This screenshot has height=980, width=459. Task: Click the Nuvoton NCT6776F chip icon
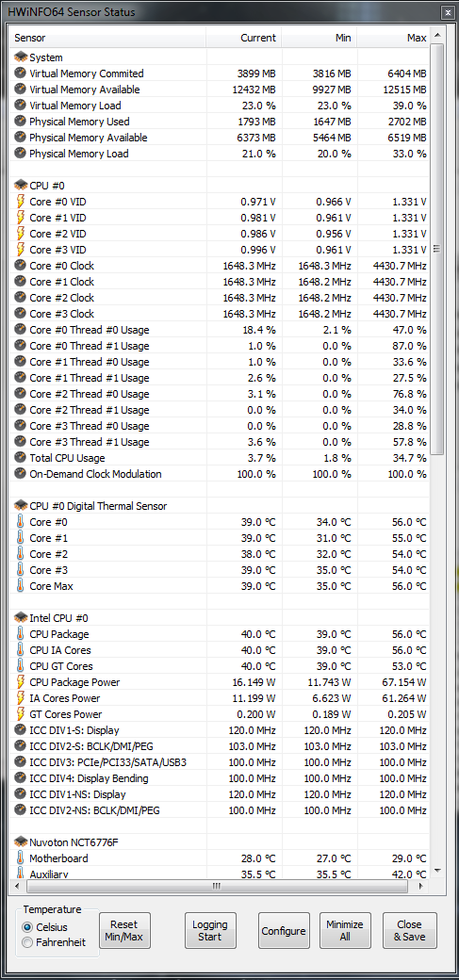[x=21, y=841]
